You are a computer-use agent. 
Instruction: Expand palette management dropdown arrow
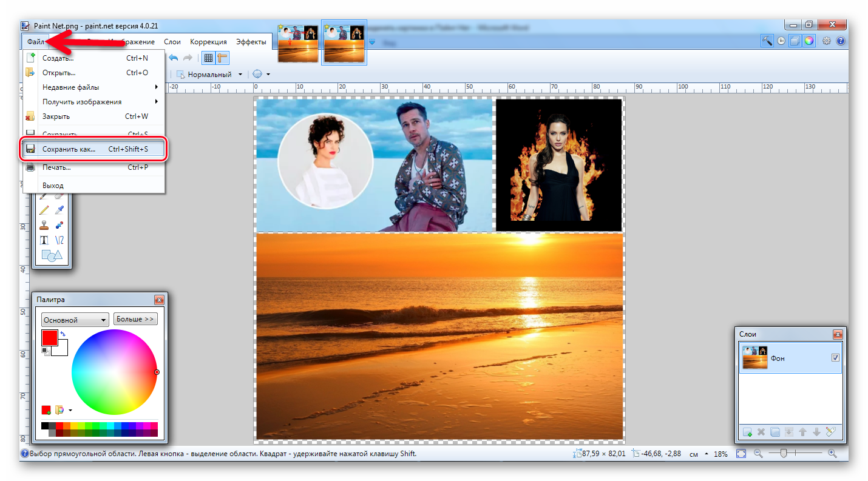[70, 411]
